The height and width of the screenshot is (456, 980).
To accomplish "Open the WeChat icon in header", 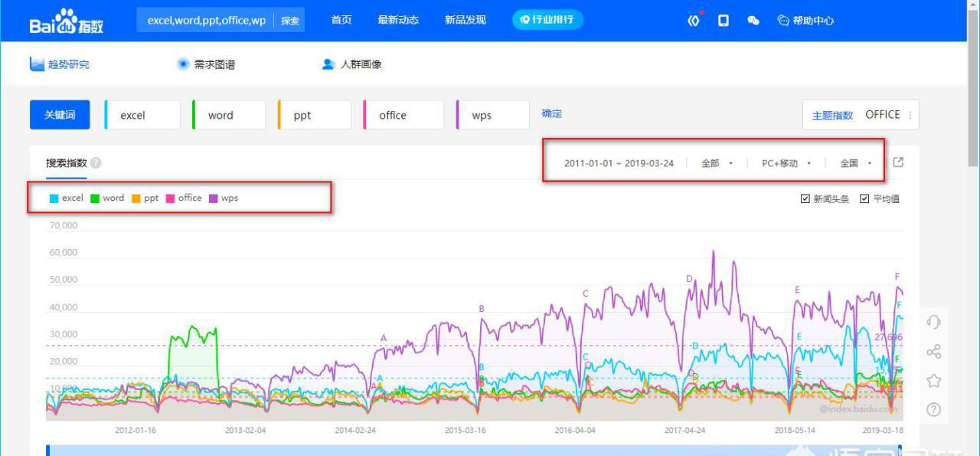I will (x=753, y=21).
